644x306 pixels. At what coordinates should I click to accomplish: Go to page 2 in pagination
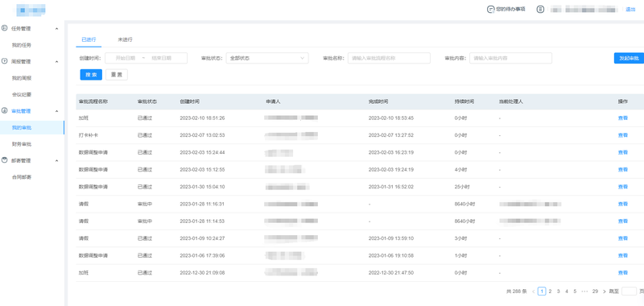pyautogui.click(x=550, y=292)
